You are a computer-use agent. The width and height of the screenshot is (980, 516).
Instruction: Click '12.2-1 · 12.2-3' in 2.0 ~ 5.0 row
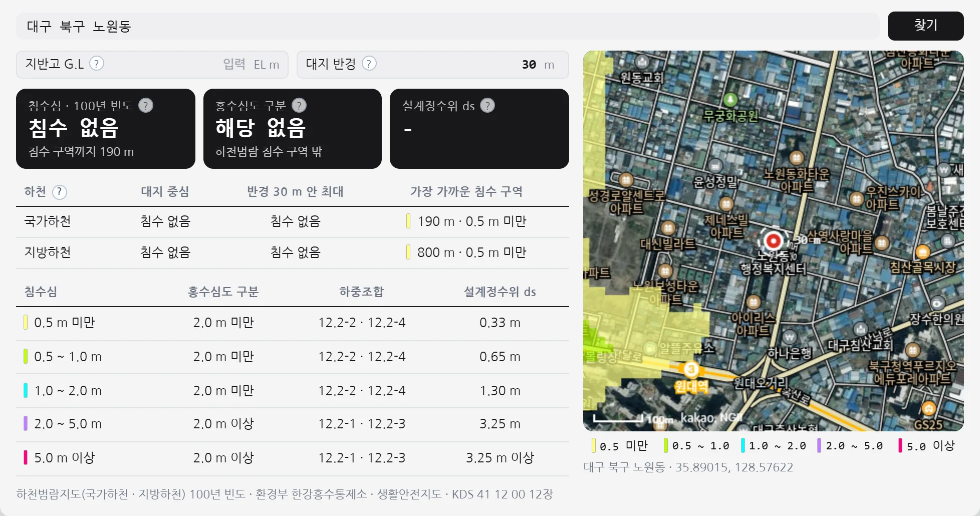[362, 424]
